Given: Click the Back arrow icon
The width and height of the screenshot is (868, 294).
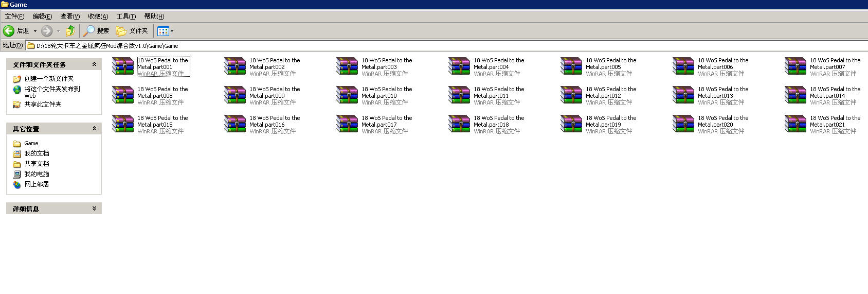Looking at the screenshot, I should 9,31.
